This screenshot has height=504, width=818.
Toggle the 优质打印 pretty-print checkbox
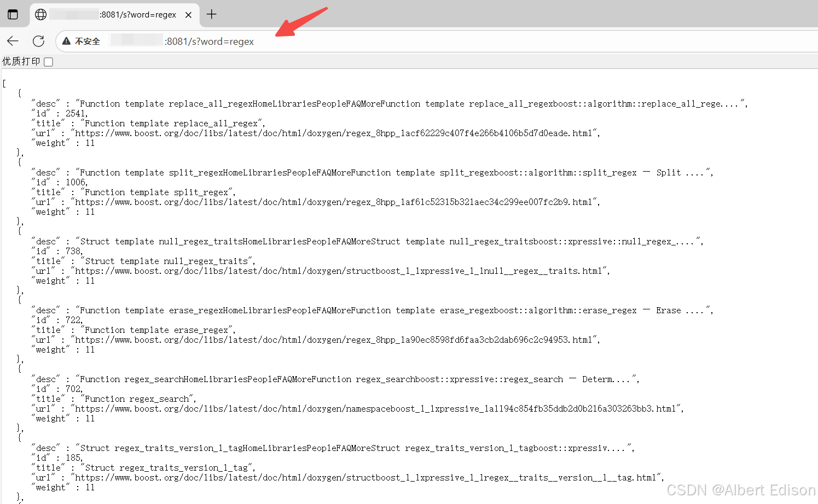[48, 62]
